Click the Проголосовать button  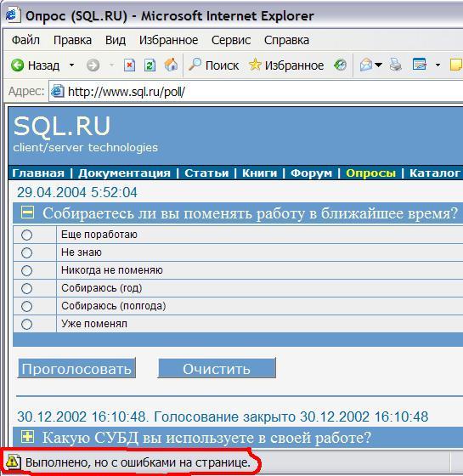[76, 368]
